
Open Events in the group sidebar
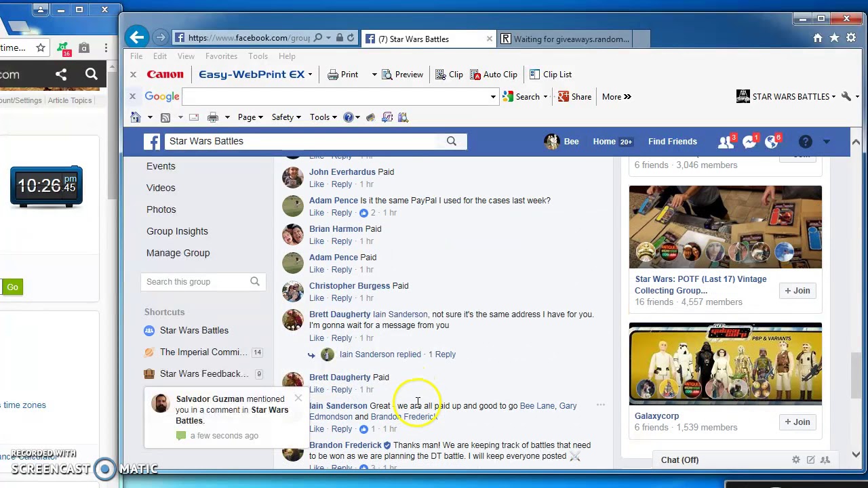point(161,166)
